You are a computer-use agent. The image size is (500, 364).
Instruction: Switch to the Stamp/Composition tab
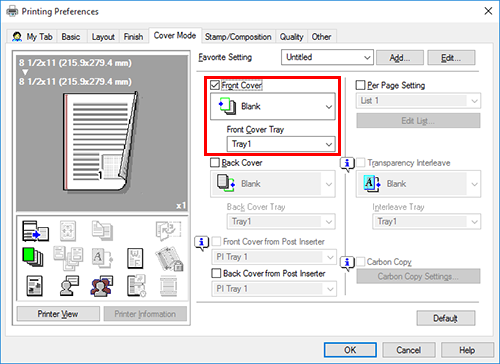tap(238, 37)
